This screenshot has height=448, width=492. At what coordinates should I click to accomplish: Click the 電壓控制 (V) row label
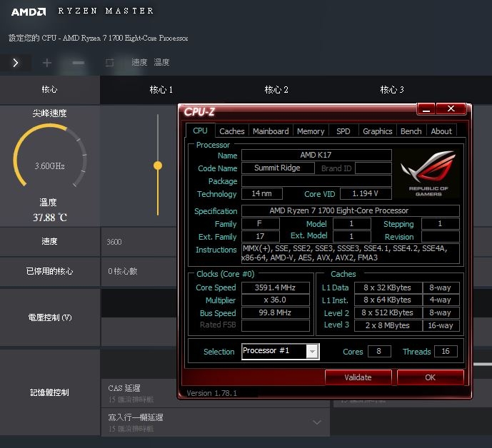pos(50,317)
